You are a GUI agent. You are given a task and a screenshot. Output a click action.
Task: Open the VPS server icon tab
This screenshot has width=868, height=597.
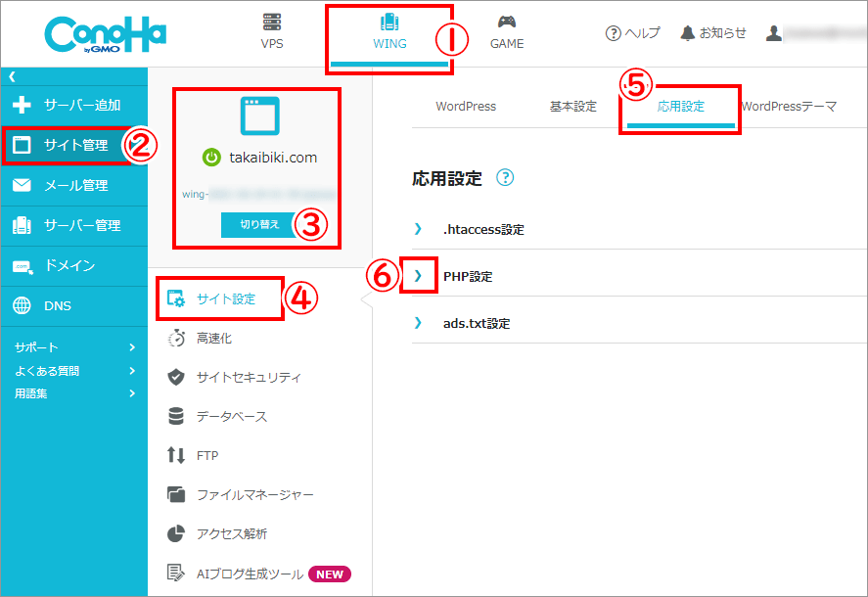[272, 22]
